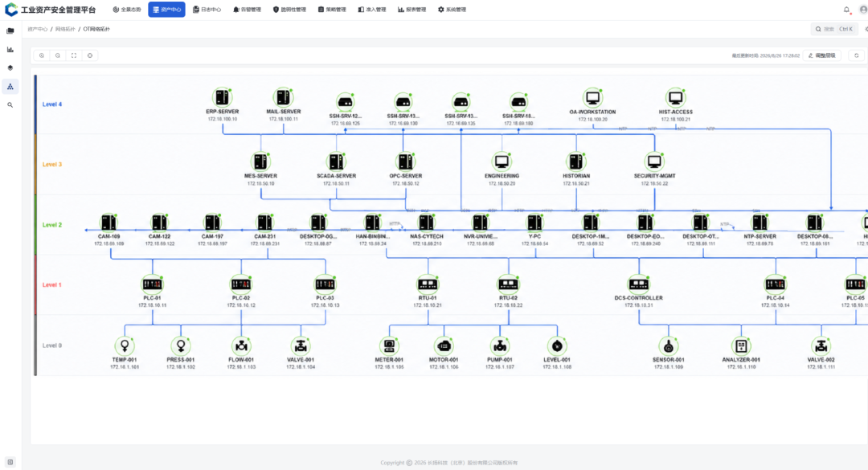Select the ERP-SERVER node icon
Screen dimensions: 868x470
222,97
